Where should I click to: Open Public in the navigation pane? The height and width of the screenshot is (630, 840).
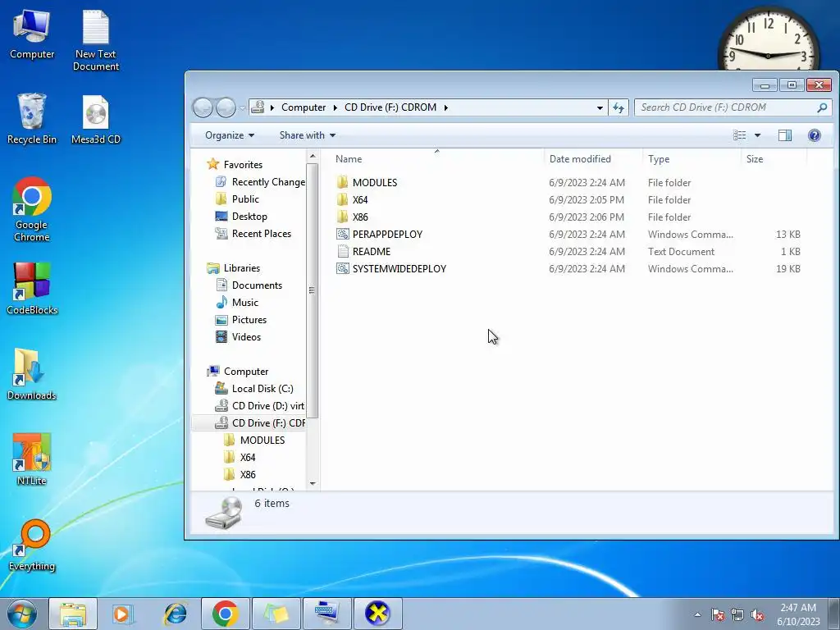click(x=244, y=199)
